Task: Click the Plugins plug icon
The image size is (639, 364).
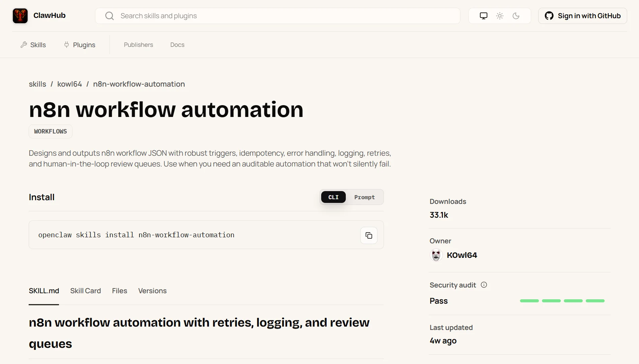Action: pyautogui.click(x=66, y=44)
